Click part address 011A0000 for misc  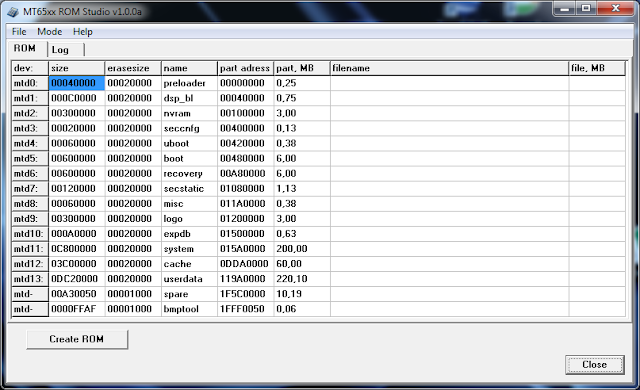(x=245, y=204)
